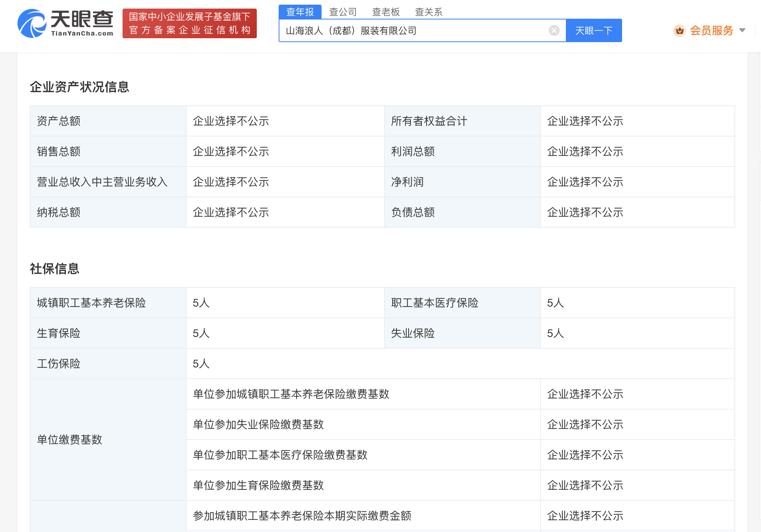Click the 销售总额 label cell
Viewport: 761px width, 532px height.
coord(108,151)
